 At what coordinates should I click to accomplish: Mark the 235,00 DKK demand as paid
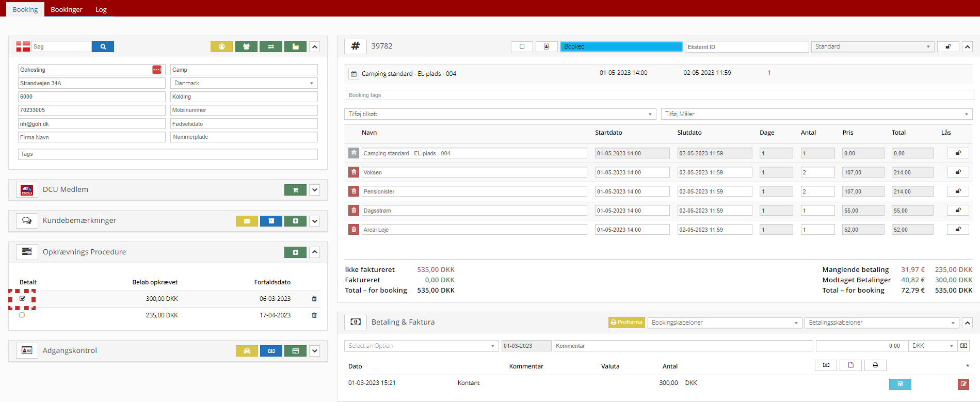tap(22, 315)
